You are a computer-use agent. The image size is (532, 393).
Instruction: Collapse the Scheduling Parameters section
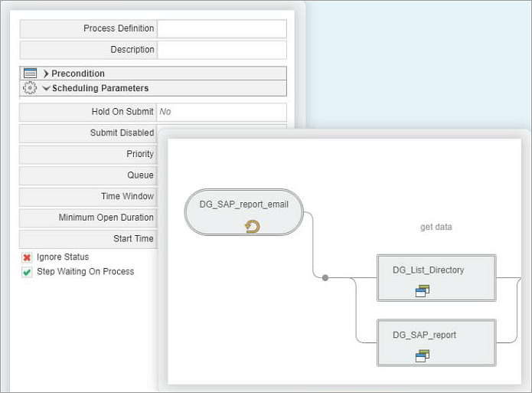pos(46,88)
